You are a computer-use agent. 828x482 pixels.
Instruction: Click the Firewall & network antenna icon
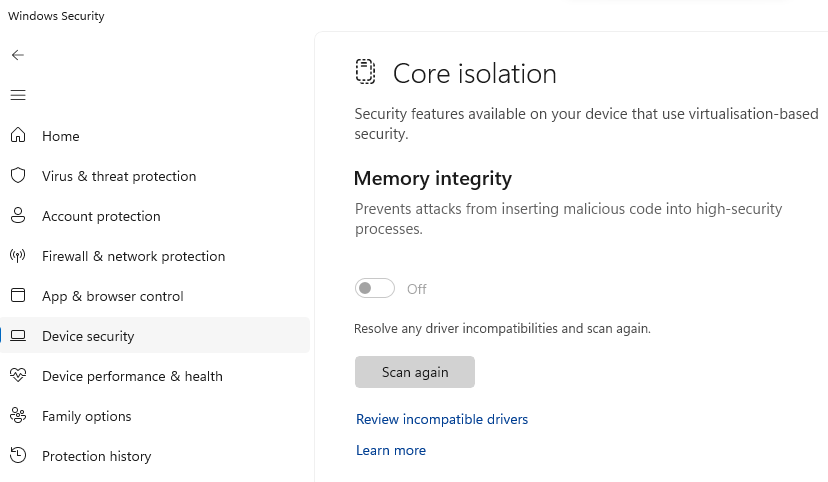point(17,255)
